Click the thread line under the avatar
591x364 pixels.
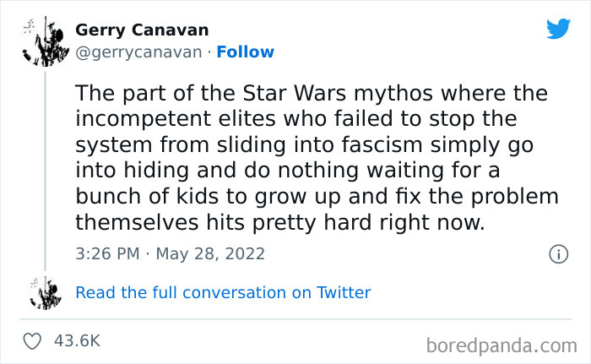pyautogui.click(x=45, y=169)
